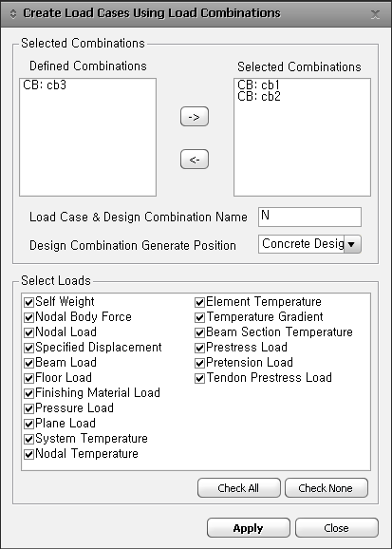Viewport: 392px width, 549px height.
Task: Uncheck the System Temperature checkbox
Action: click(28, 439)
